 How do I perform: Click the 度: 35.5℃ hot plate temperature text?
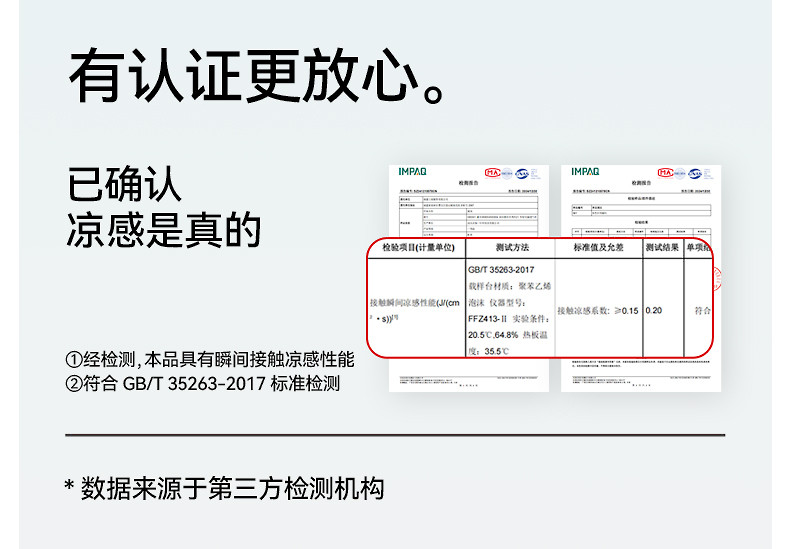pyautogui.click(x=488, y=351)
